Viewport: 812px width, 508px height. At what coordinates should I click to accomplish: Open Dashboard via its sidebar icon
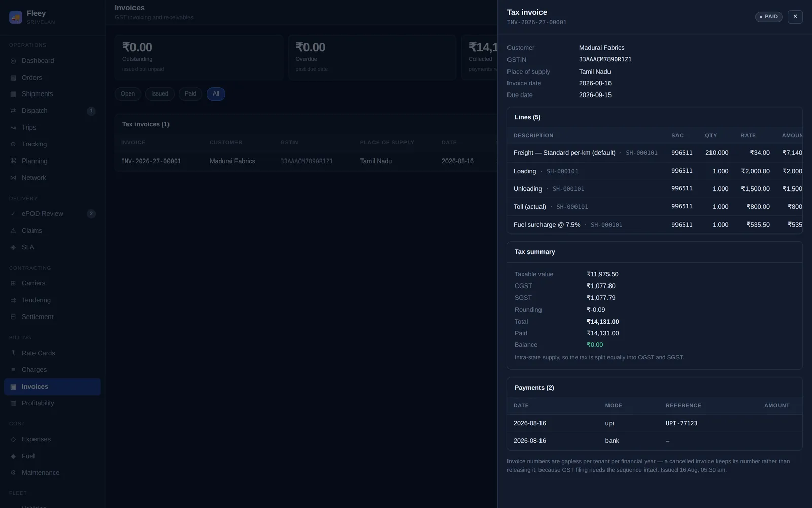[x=13, y=61]
